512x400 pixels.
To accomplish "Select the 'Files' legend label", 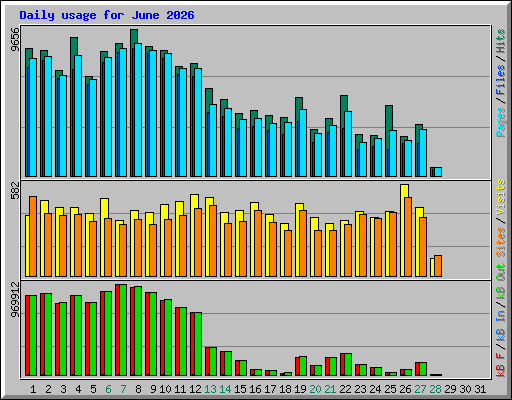I will pos(501,80).
